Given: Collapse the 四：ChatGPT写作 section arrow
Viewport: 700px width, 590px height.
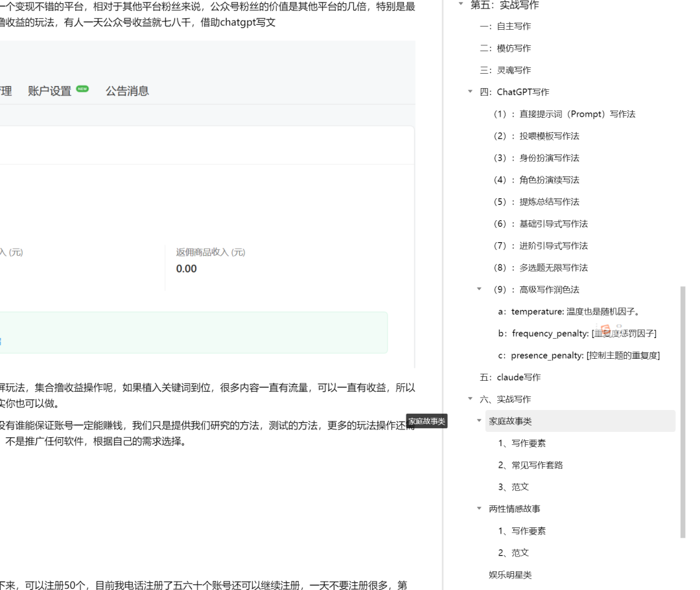Looking at the screenshot, I should pyautogui.click(x=471, y=92).
